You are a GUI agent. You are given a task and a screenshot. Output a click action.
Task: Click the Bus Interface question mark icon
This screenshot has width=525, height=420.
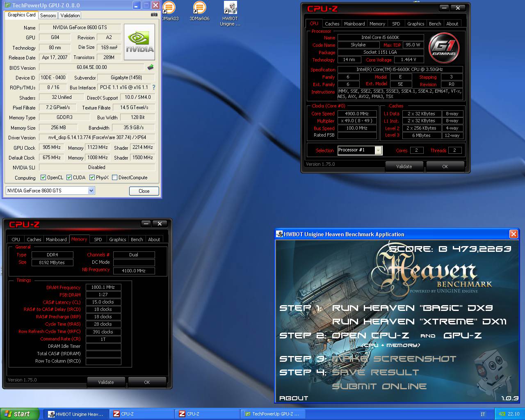click(x=154, y=87)
